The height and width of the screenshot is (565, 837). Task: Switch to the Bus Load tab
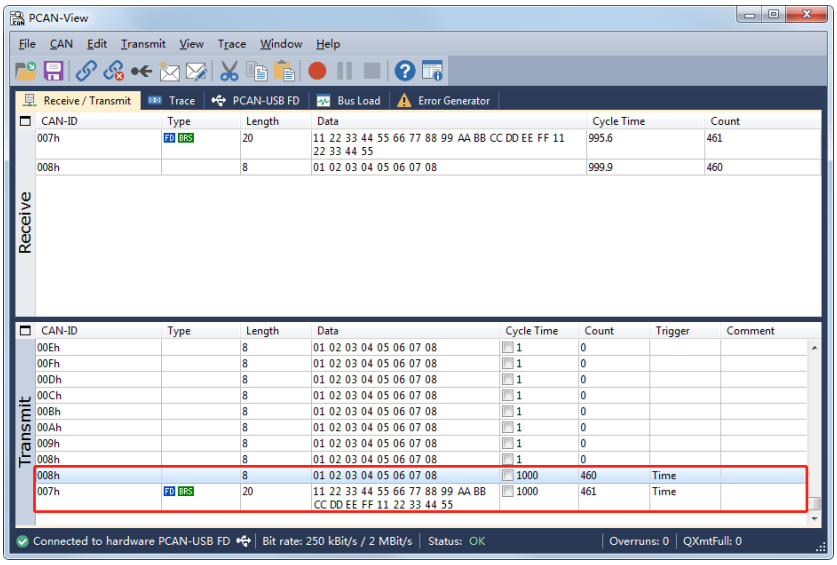(349, 100)
